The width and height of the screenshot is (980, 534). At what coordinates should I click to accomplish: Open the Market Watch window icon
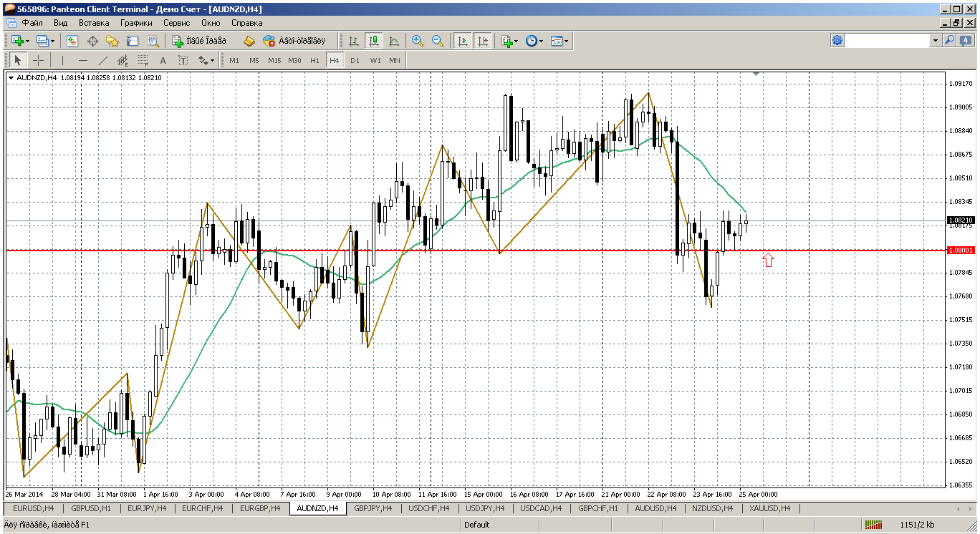[x=72, y=41]
